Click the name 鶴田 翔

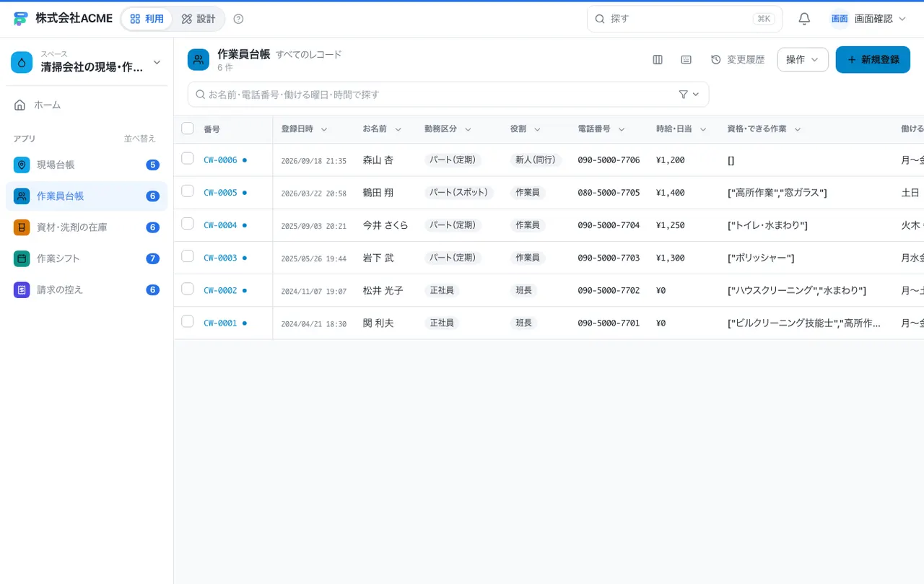[378, 193]
